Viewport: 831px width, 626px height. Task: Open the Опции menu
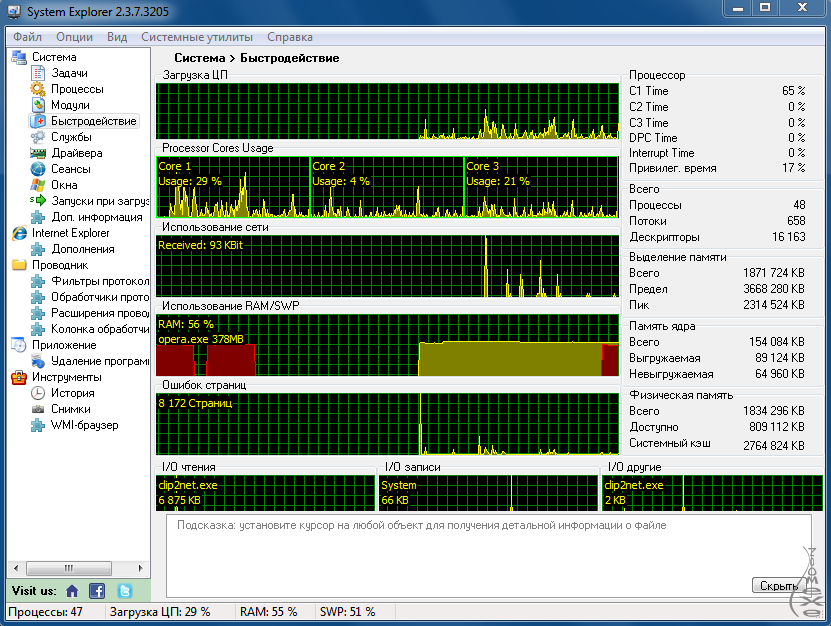point(74,37)
